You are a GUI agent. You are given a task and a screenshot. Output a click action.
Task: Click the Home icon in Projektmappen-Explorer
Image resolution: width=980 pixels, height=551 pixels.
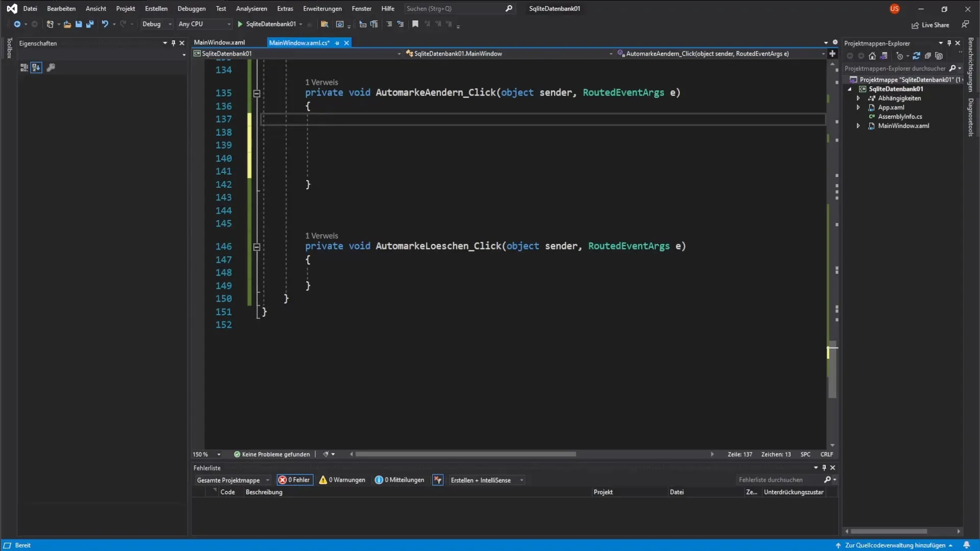tap(872, 56)
